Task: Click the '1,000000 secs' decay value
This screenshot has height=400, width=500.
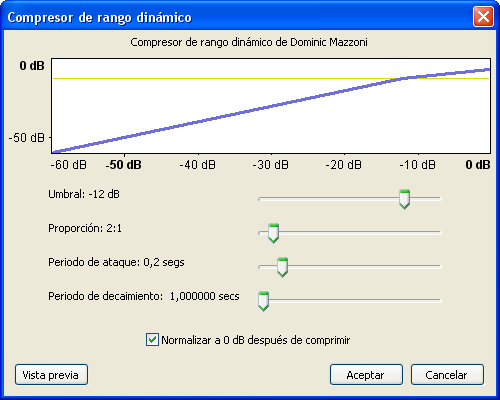Action: (204, 296)
